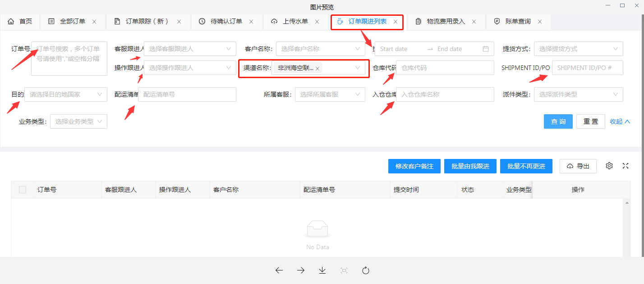Screen dimensions: 644x284
Task: Click the next image arrow icon
Action: [301, 270]
